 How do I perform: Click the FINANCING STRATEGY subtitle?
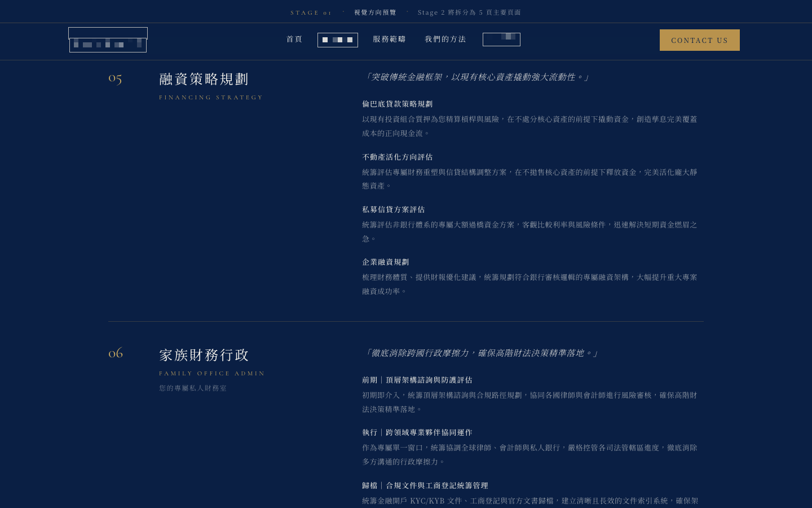tap(211, 97)
